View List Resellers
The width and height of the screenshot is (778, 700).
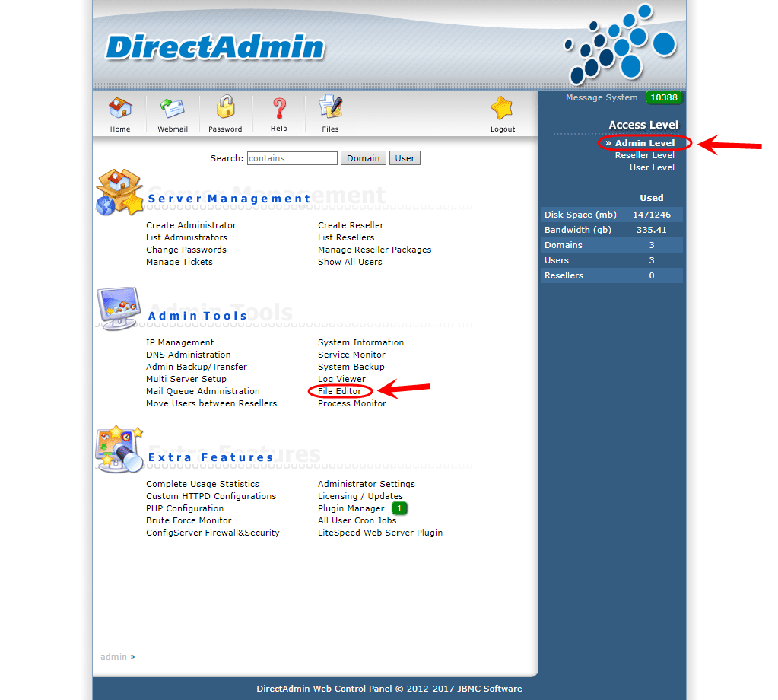pos(346,238)
